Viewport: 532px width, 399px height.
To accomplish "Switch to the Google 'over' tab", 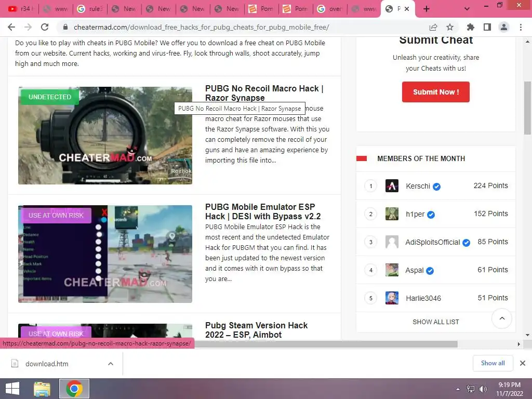I will [330, 9].
